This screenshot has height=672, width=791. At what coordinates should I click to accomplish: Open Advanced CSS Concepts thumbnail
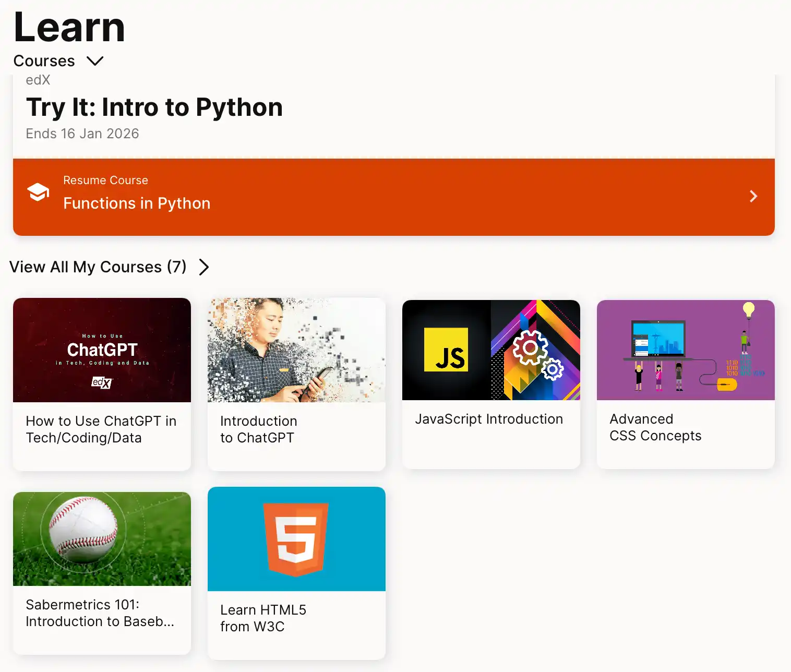686,350
